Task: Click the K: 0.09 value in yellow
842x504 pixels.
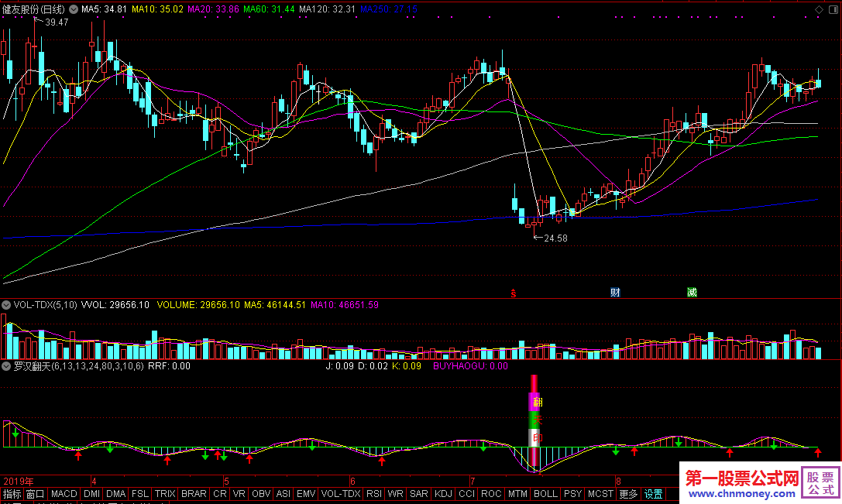Action: (x=407, y=366)
